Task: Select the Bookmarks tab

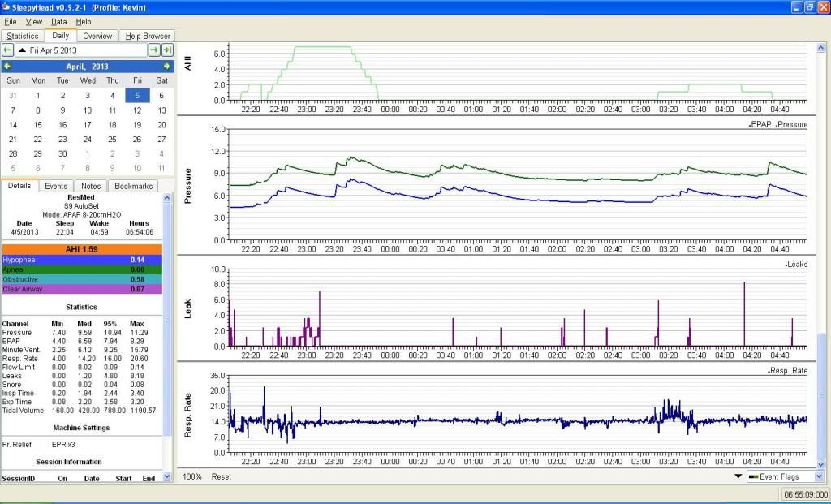Action: pos(134,186)
